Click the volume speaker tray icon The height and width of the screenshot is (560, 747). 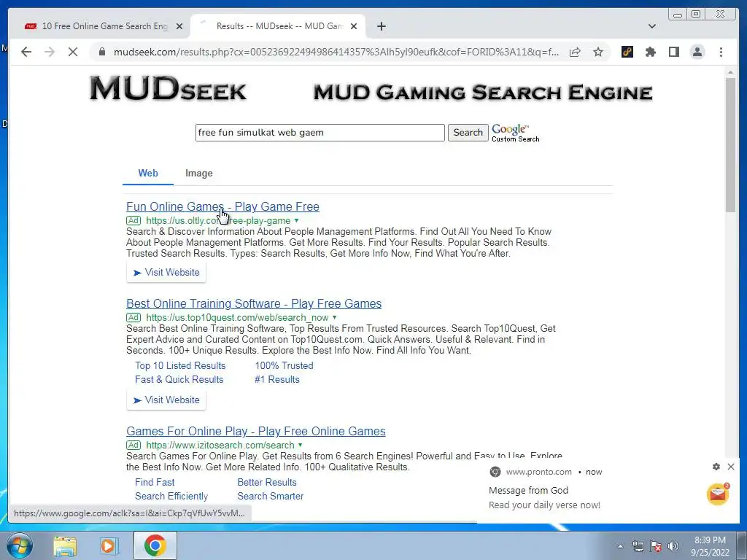pos(673,546)
